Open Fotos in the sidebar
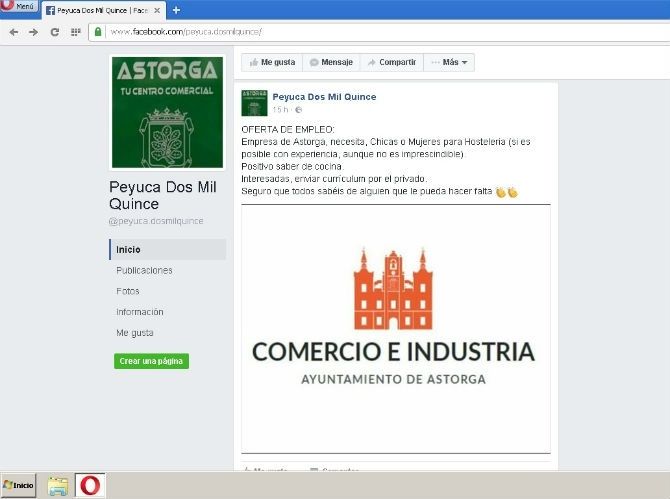The width and height of the screenshot is (670, 499). [128, 291]
